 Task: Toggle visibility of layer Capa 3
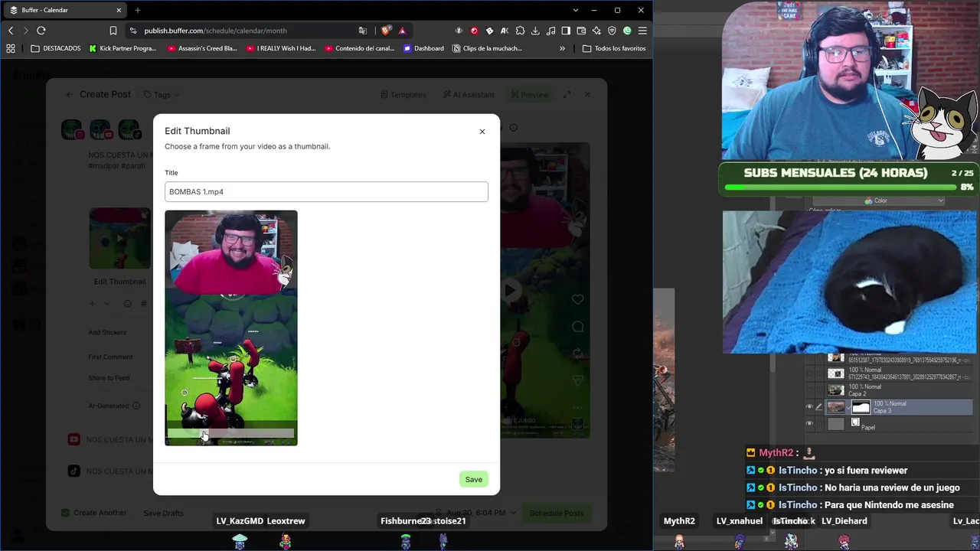(809, 407)
